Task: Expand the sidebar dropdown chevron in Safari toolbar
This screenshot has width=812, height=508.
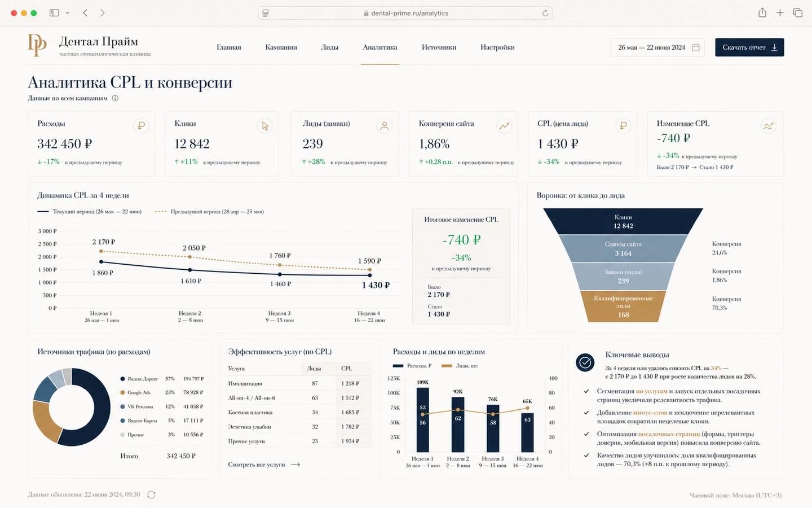Action: tap(68, 12)
